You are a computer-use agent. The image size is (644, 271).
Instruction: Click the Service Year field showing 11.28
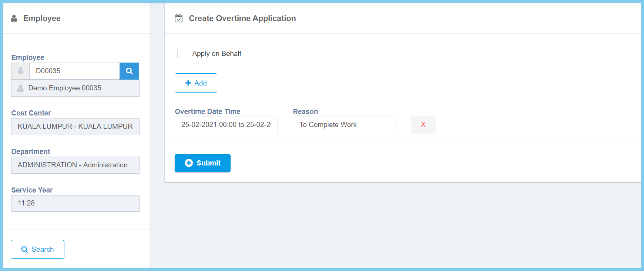pyautogui.click(x=75, y=203)
